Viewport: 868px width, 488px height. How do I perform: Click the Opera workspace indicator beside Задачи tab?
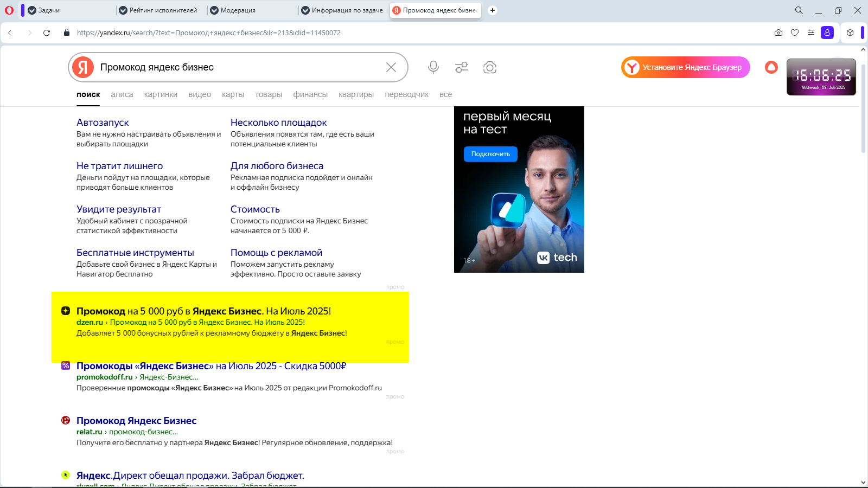(22, 10)
